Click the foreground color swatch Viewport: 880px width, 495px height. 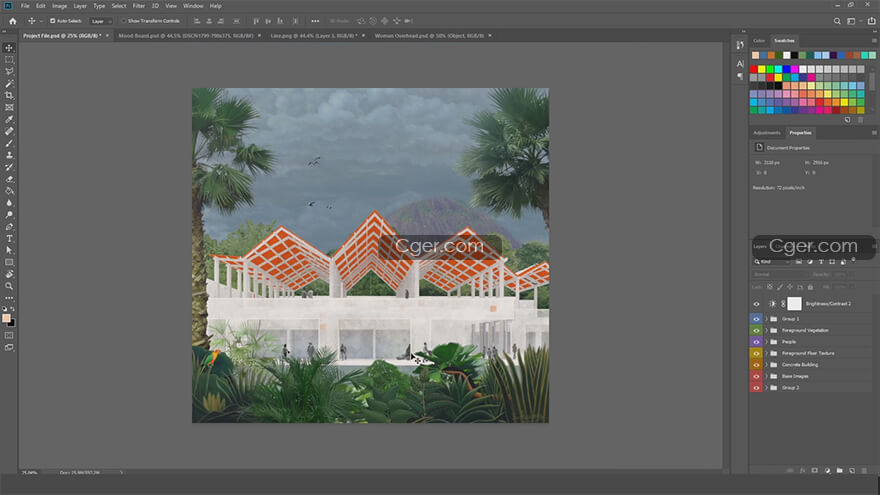pyautogui.click(x=6, y=318)
